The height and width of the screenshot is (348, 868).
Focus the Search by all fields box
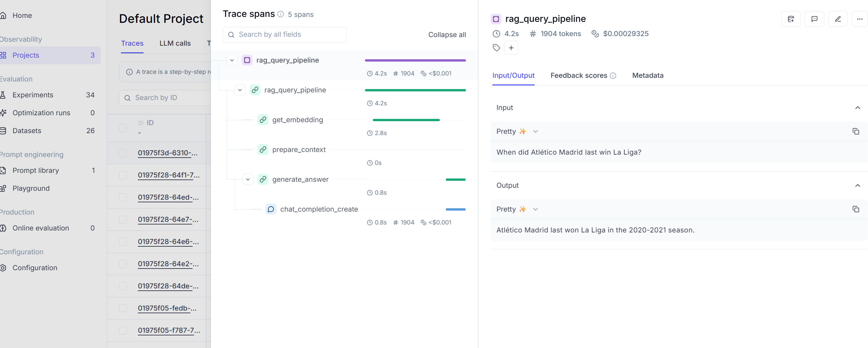tap(284, 35)
